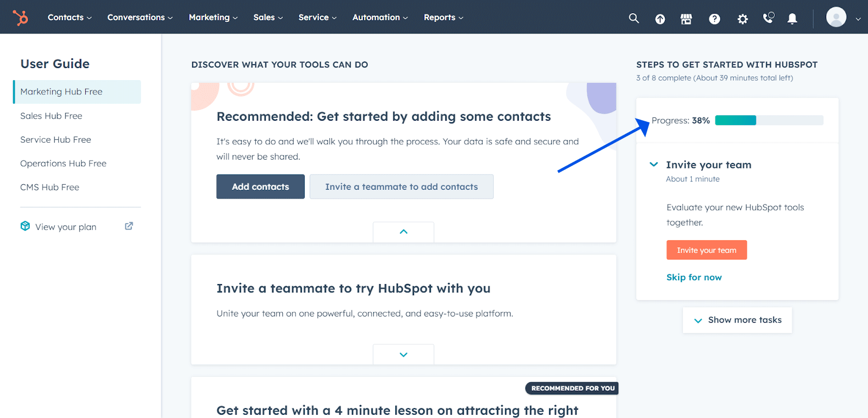Click the Calling phone icon
The image size is (868, 418).
768,18
